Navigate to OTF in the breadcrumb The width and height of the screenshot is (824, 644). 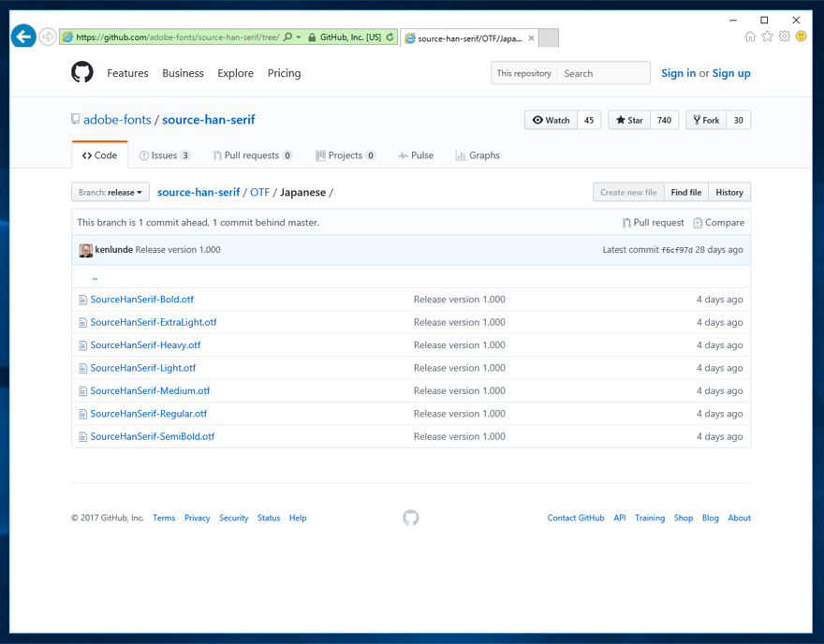[259, 192]
